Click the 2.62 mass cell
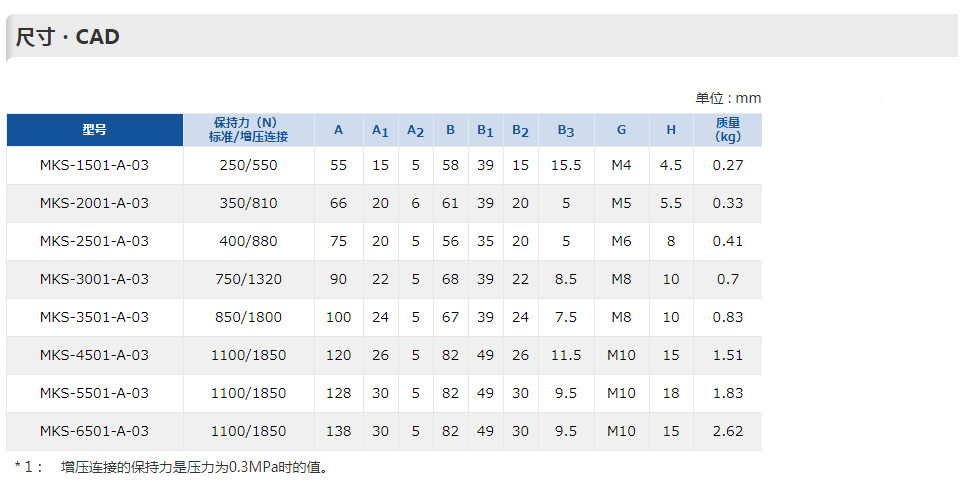This screenshot has width=964, height=489. (x=728, y=432)
